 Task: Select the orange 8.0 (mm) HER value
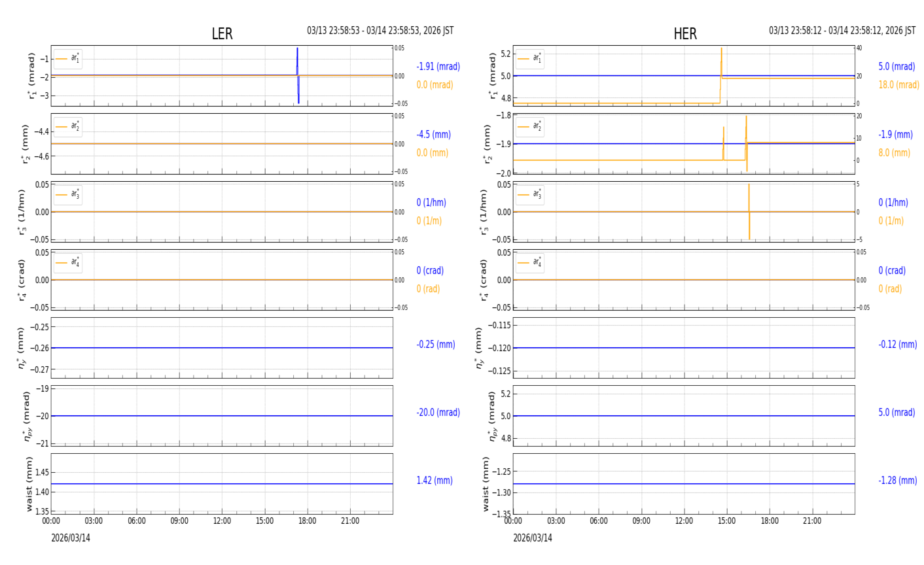point(894,153)
